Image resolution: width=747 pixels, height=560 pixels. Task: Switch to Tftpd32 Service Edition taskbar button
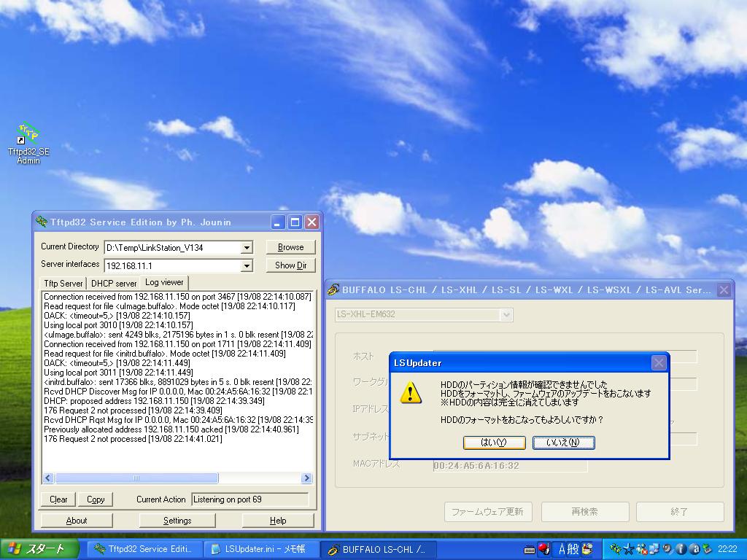click(144, 549)
